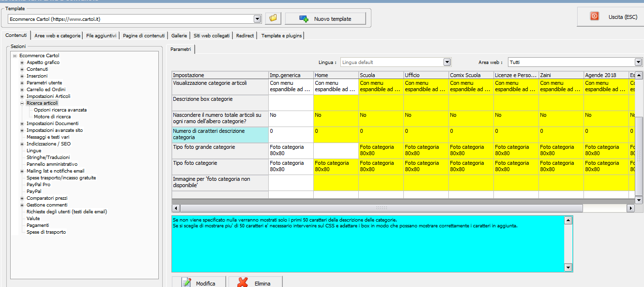Expand the Carrello ed Ordini node
Screen dimensions: 644x287
(22, 90)
